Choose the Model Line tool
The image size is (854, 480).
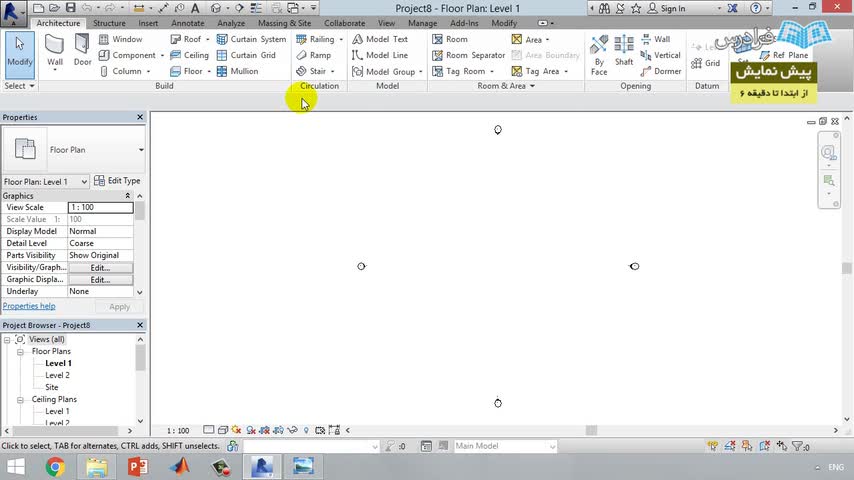click(x=380, y=55)
